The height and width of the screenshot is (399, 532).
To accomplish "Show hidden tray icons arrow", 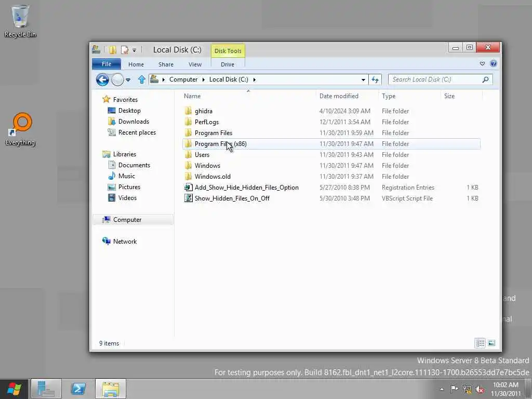I will pos(442,389).
